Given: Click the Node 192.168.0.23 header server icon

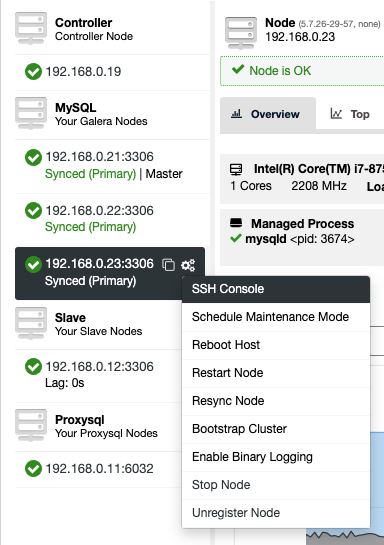Looking at the screenshot, I should click(x=241, y=33).
